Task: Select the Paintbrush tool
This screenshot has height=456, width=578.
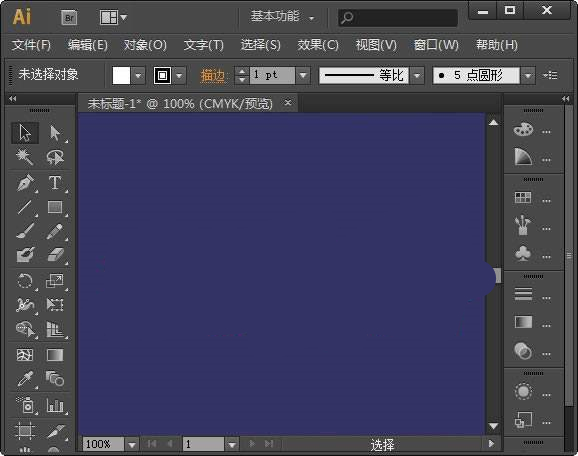Action: coord(25,231)
